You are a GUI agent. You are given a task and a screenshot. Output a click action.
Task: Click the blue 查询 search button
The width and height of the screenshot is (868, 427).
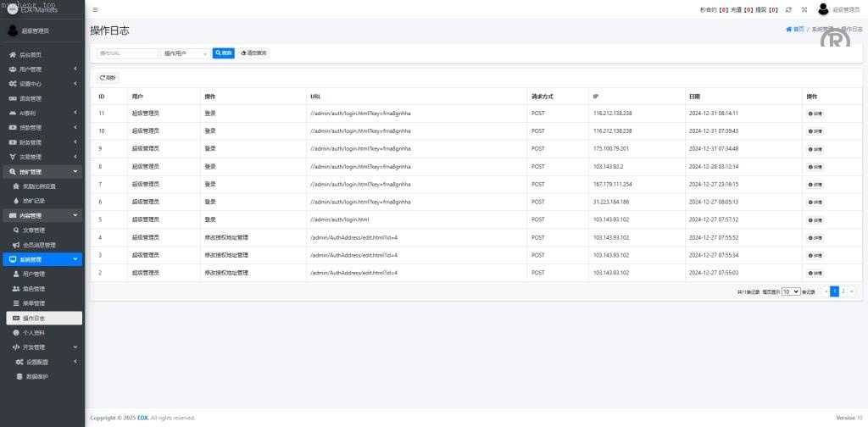click(x=223, y=53)
